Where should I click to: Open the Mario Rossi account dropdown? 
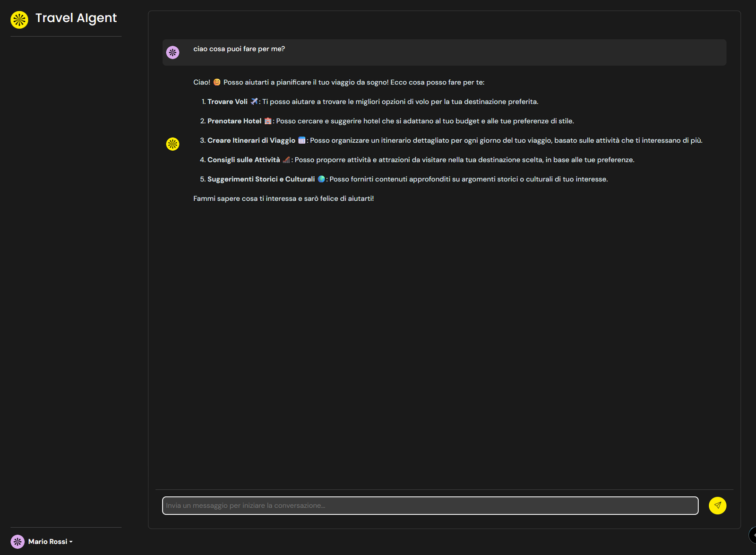click(x=49, y=541)
